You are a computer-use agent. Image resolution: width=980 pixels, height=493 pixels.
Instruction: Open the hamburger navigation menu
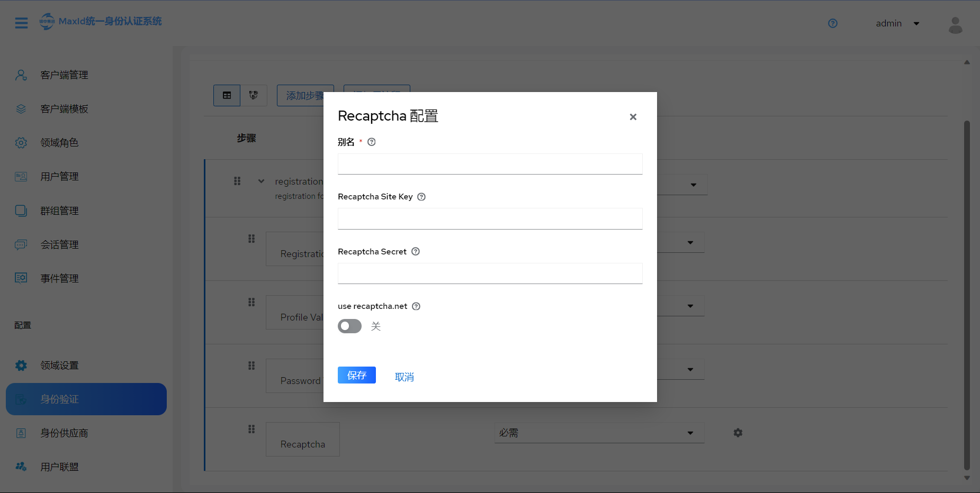click(x=21, y=23)
